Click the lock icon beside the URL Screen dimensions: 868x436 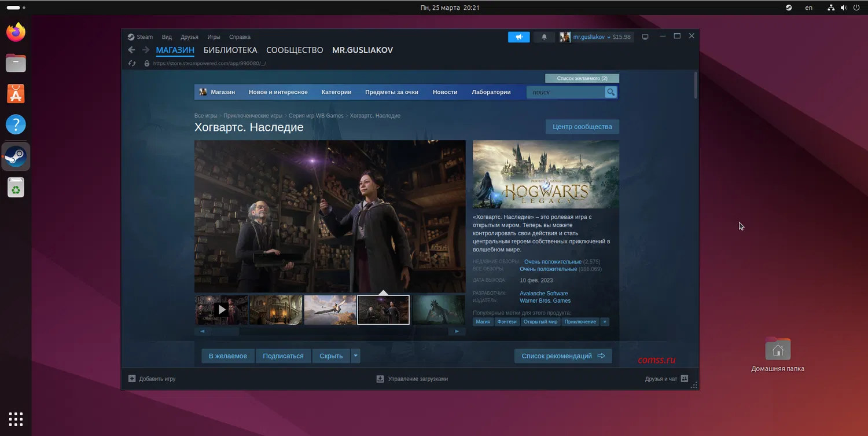pyautogui.click(x=146, y=63)
